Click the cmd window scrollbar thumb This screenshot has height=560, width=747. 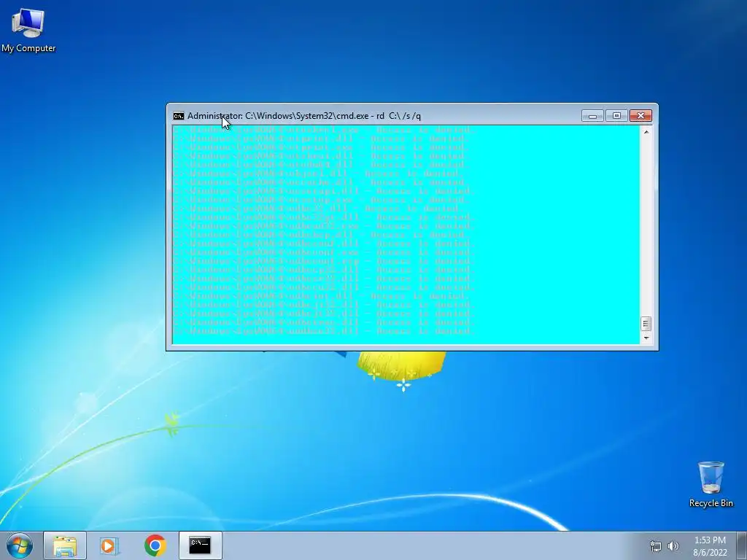tap(646, 324)
